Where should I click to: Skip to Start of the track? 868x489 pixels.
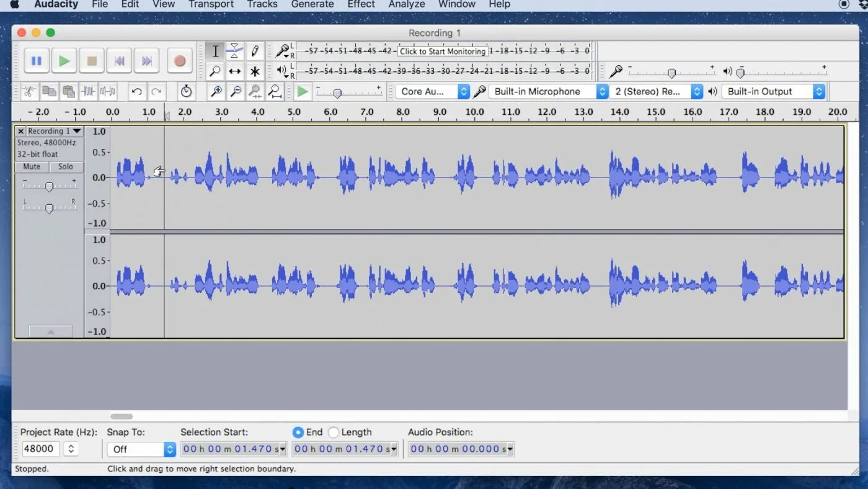(120, 61)
